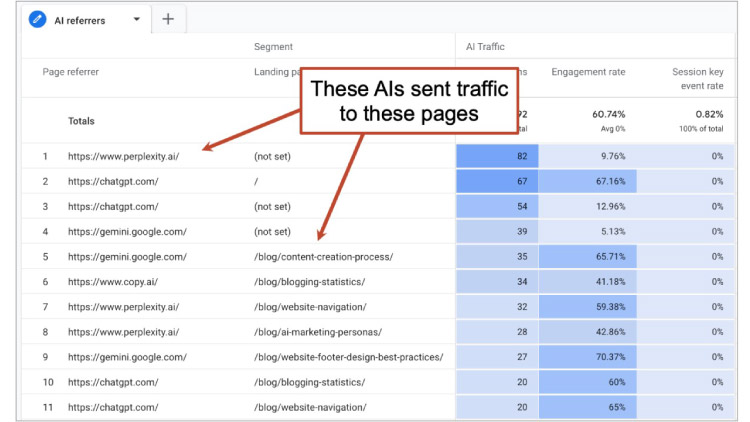Click chatgpt.com referrer in row 3
750x422 pixels.
tap(113, 207)
